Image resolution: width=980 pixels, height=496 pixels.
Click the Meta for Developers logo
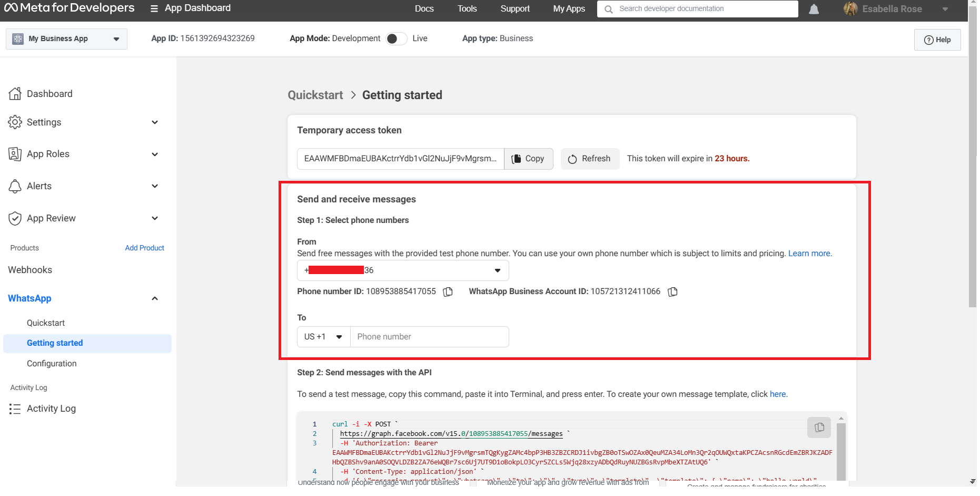click(x=70, y=8)
